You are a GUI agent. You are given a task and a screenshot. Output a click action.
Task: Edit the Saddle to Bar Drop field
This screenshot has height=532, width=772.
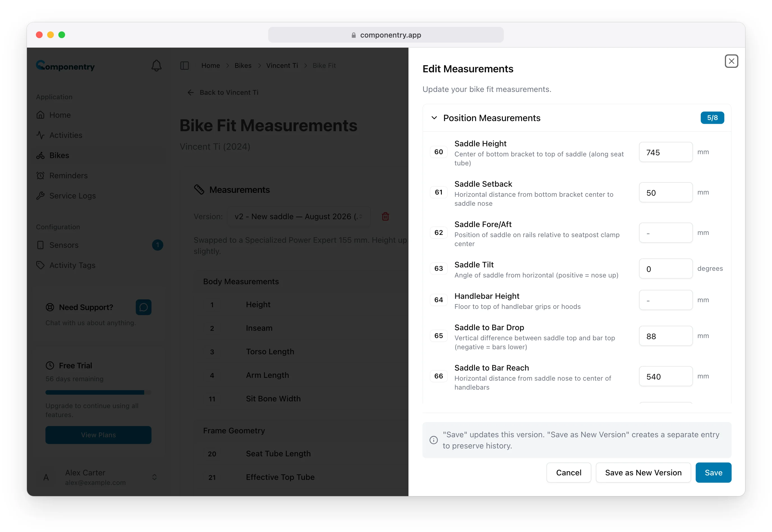(x=666, y=336)
